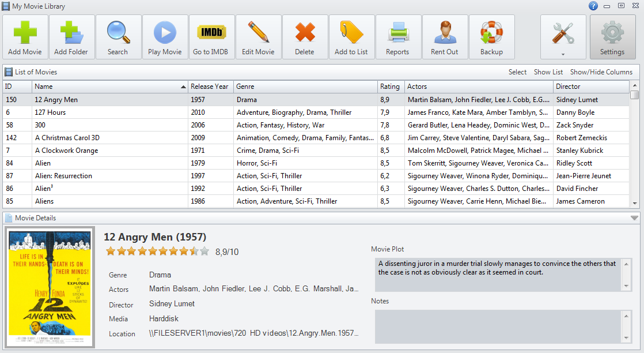The image size is (644, 353).
Task: Select the Alien 1979 row name
Action: [43, 163]
